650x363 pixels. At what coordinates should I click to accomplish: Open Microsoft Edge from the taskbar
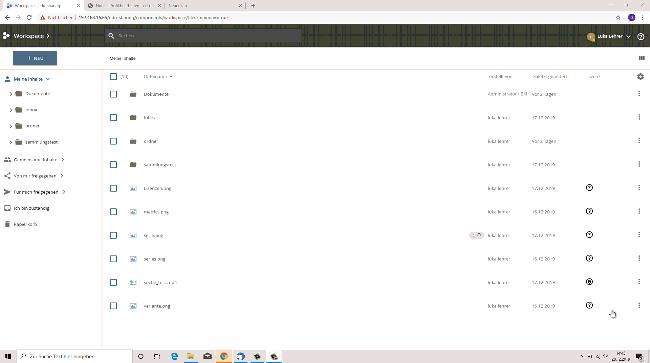175,356
